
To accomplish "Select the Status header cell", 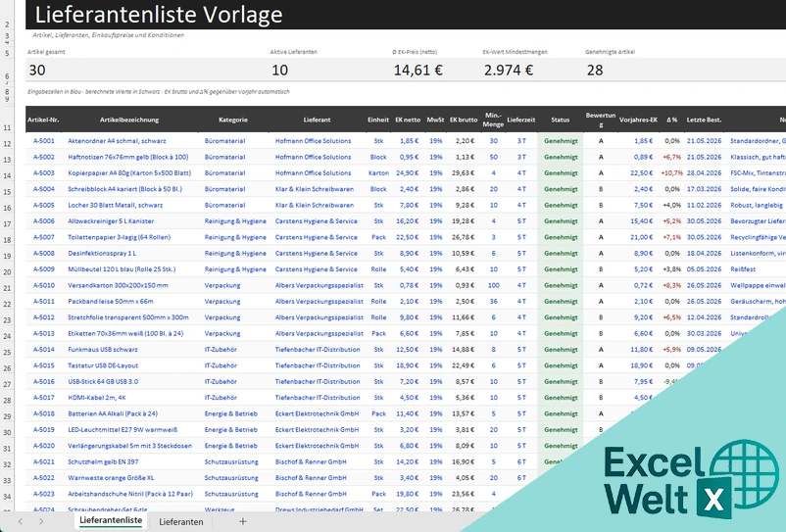I will (x=560, y=120).
